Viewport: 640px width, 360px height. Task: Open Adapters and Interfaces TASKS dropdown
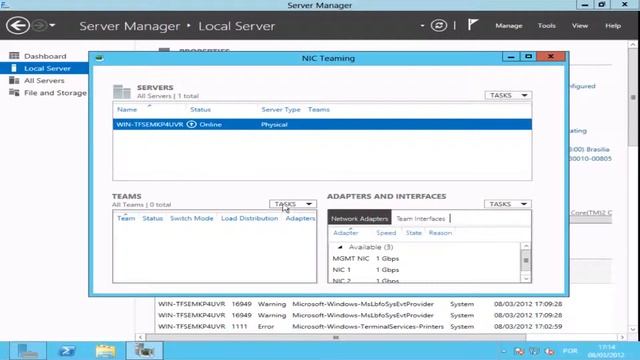click(507, 204)
